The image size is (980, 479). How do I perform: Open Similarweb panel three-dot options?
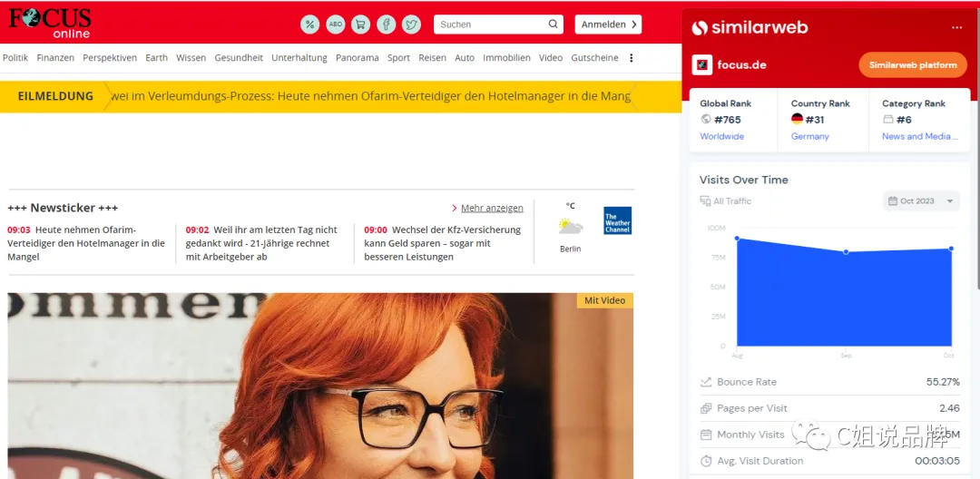(x=957, y=27)
